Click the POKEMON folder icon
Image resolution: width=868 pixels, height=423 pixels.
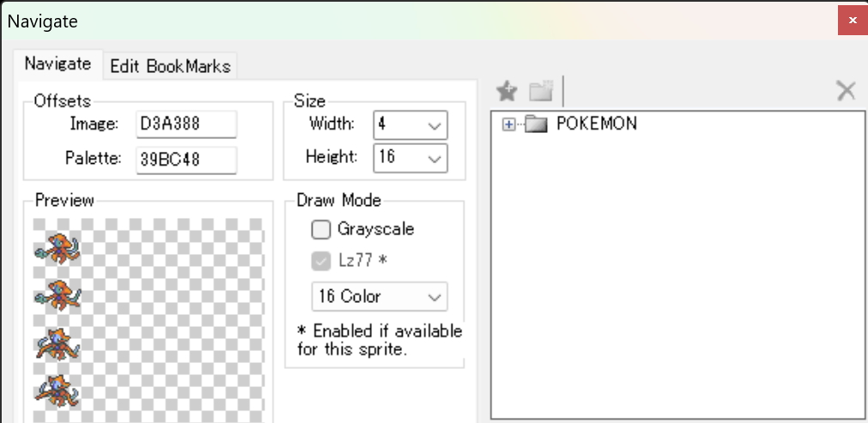tap(535, 124)
